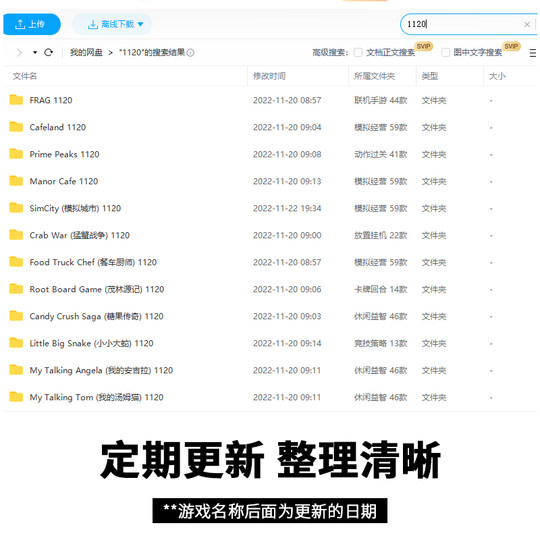Open the FRAG 1120 folder name
540x540 pixels.
51,100
